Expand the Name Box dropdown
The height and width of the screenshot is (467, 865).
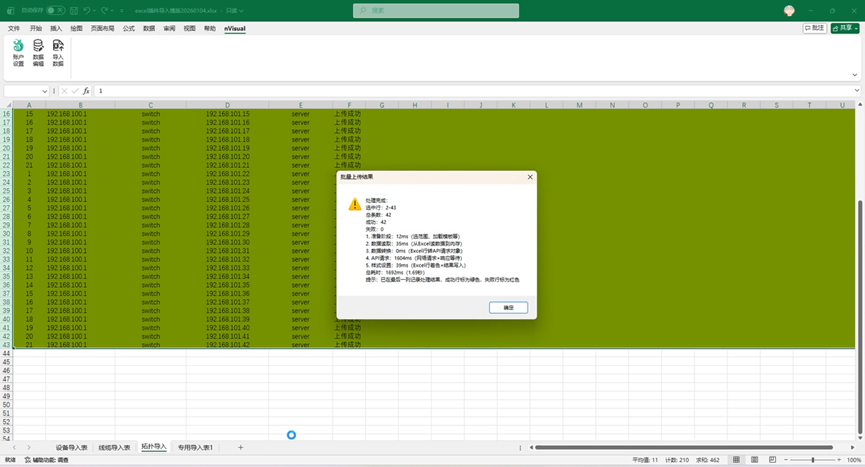[x=43, y=91]
